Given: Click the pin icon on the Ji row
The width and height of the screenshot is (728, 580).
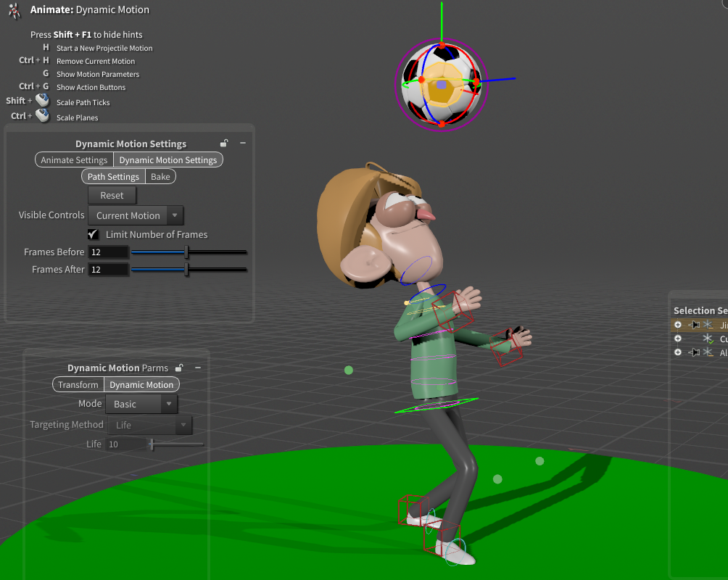Looking at the screenshot, I should [694, 325].
